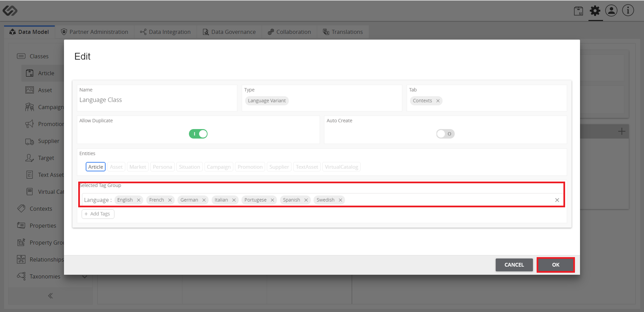Viewport: 644px width, 312px height.
Task: Click the Promotion megaphone icon
Action: 30,124
